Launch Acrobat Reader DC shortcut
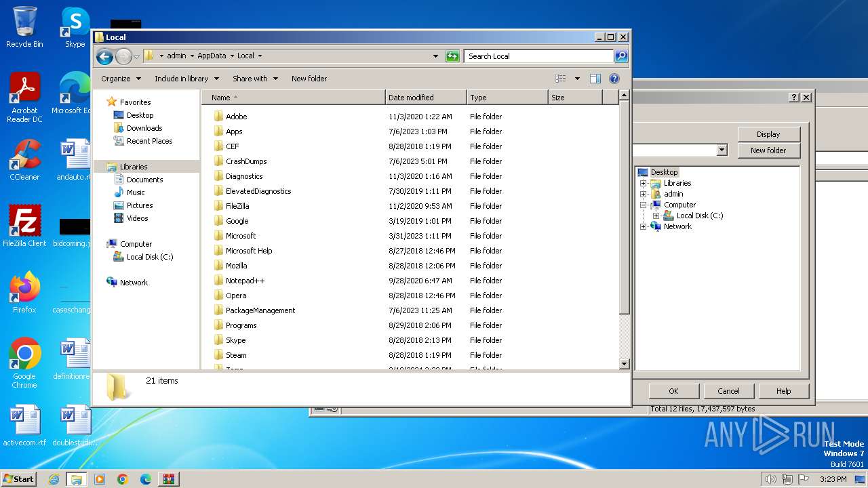This screenshot has width=868, height=488. click(24, 98)
